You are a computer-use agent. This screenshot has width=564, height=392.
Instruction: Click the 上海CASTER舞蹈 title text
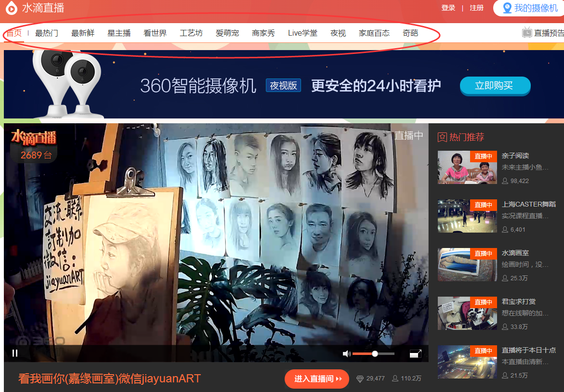coord(529,204)
